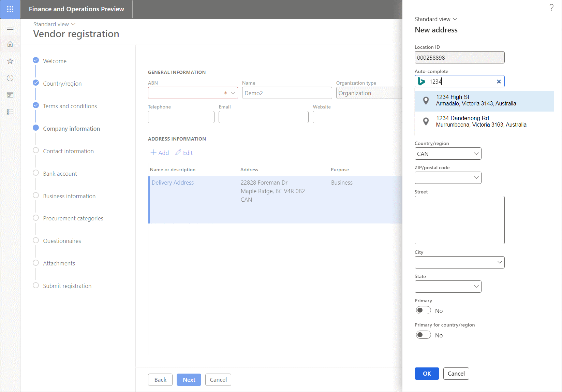
Task: Click the Bing logo in Auto-complete
Action: pos(421,82)
